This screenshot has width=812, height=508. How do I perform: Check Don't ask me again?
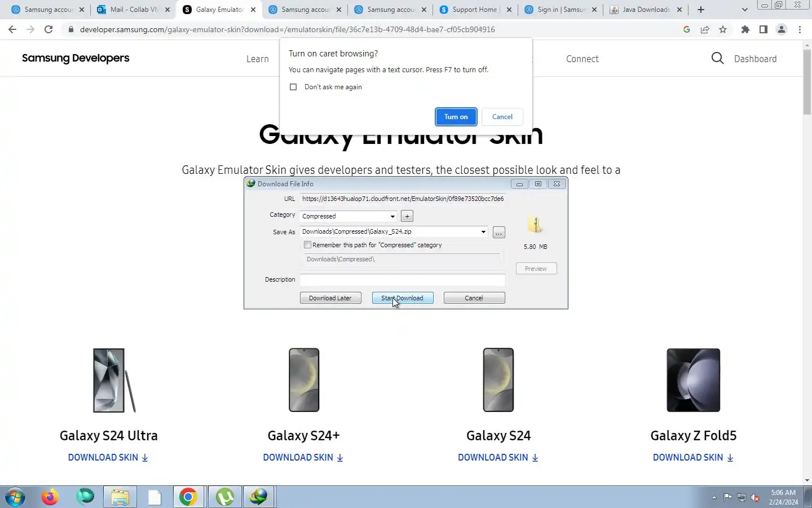pyautogui.click(x=293, y=87)
